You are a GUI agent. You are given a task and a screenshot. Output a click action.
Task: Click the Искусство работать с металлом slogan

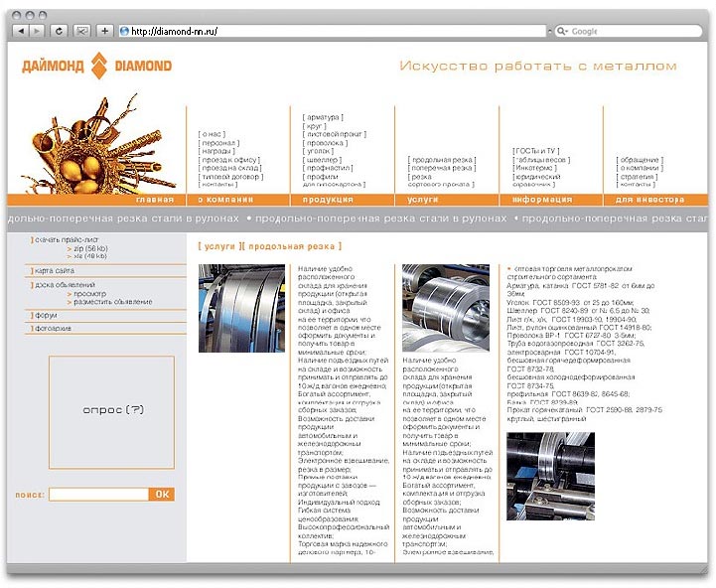(538, 66)
